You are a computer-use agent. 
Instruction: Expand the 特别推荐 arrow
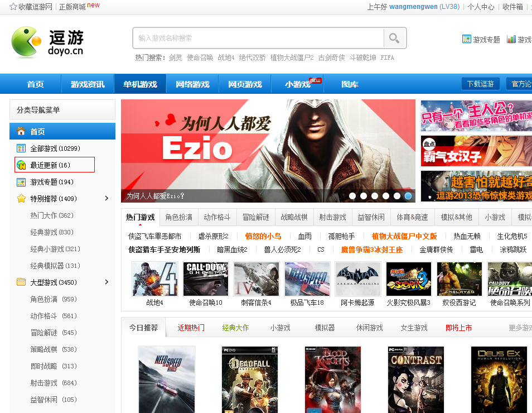[107, 198]
